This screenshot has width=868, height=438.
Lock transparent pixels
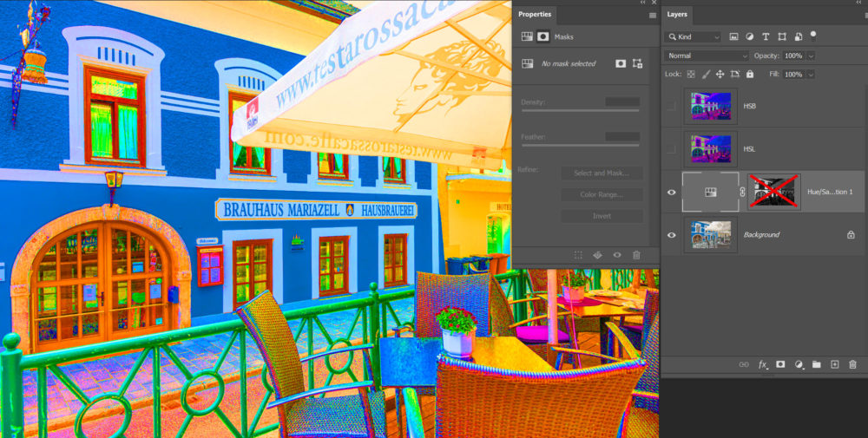(691, 74)
